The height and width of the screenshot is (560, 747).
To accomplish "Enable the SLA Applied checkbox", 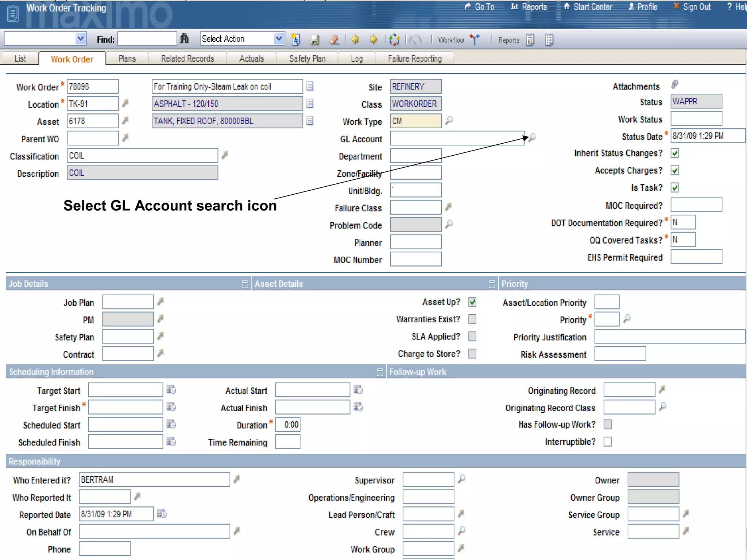I will click(x=472, y=336).
